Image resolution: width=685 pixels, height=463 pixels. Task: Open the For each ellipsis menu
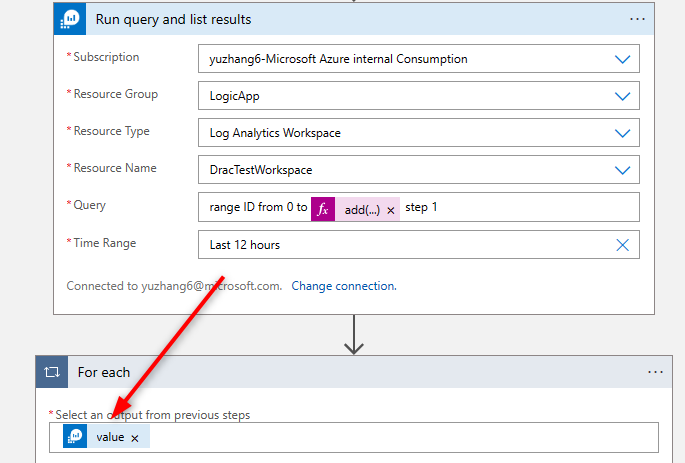click(655, 372)
